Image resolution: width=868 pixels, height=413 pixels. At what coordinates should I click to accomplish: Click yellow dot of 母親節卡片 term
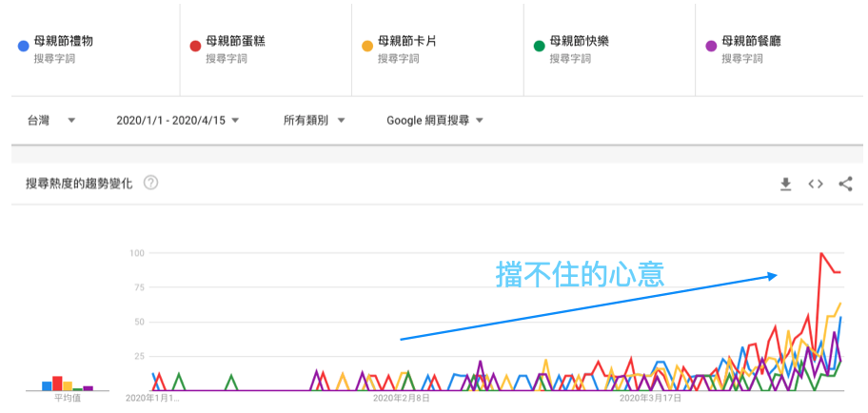coord(366,46)
